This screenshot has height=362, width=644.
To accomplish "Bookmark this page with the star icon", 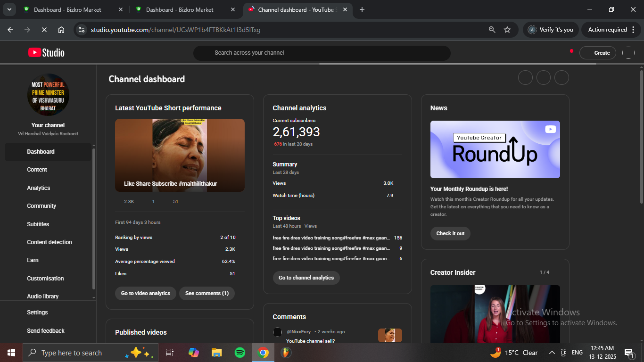I will [x=507, y=30].
